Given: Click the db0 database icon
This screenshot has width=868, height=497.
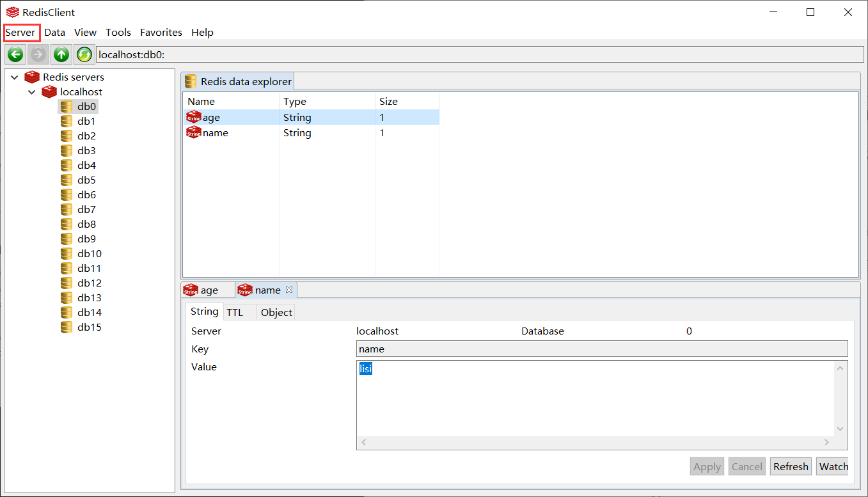Looking at the screenshot, I should coord(67,106).
